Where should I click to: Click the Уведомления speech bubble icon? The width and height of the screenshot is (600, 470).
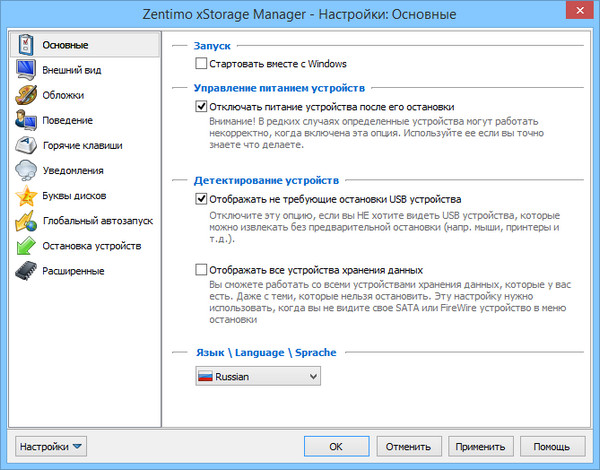(26, 170)
